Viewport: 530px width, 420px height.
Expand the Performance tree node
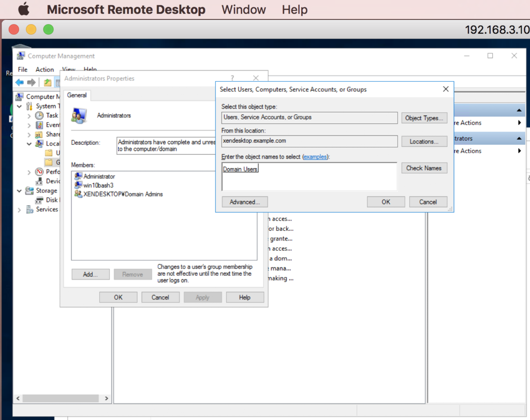click(29, 172)
